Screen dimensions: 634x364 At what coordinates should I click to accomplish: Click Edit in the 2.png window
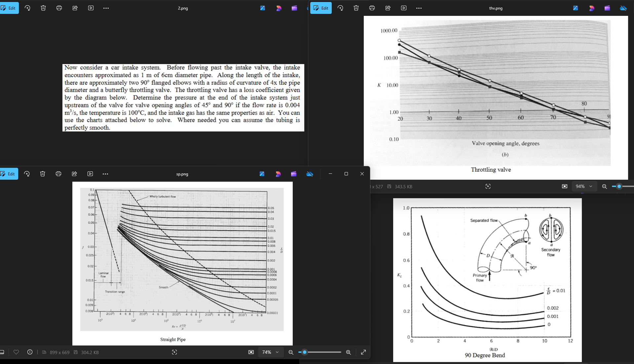pyautogui.click(x=9, y=8)
